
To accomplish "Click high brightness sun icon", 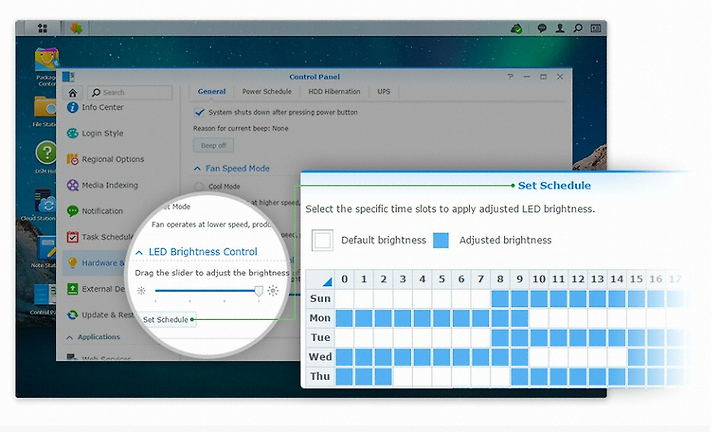I will pos(273,291).
